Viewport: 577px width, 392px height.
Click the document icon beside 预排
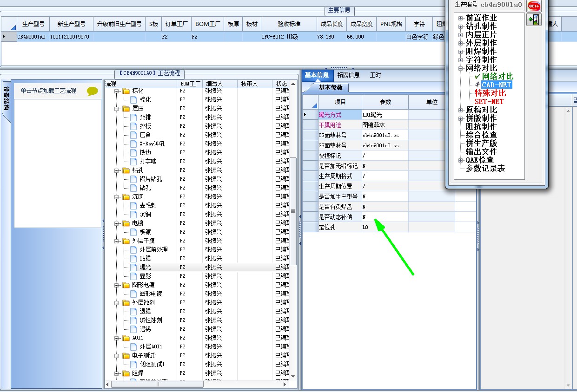[134, 117]
